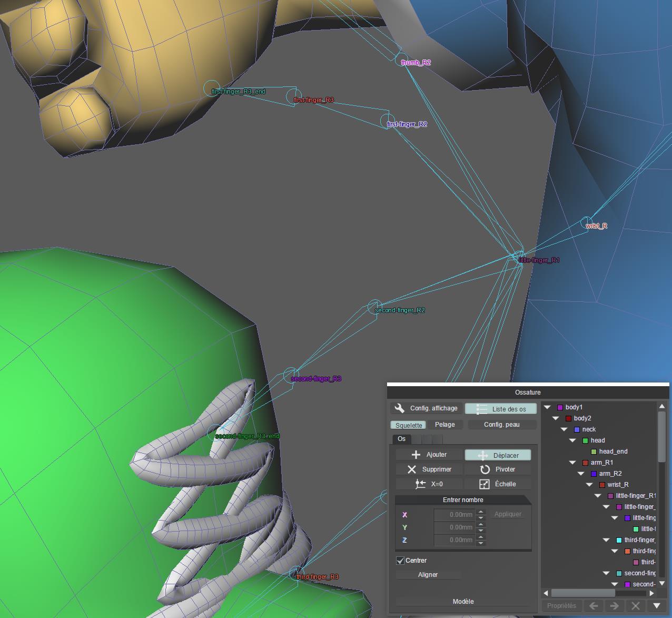The height and width of the screenshot is (618, 672).
Task: Select the Ajouter bone tool
Action: click(x=429, y=455)
